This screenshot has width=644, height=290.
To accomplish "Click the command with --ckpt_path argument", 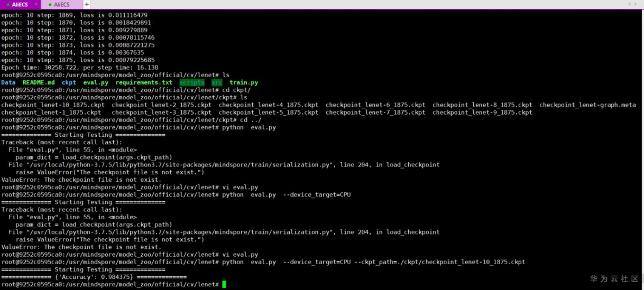I will pyautogui.click(x=263, y=262).
